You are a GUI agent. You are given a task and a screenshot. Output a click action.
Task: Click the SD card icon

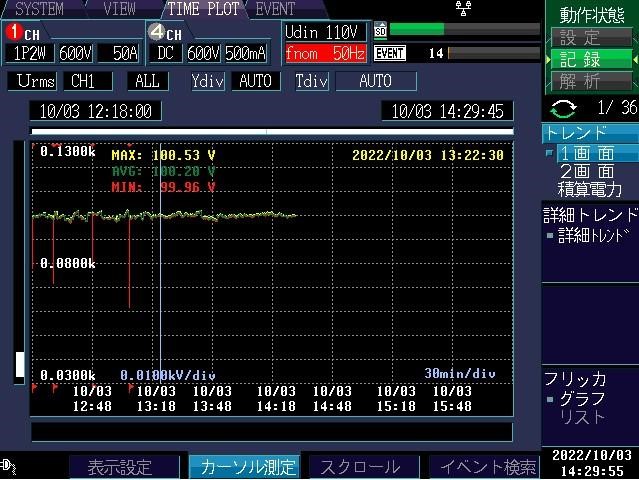click(380, 31)
